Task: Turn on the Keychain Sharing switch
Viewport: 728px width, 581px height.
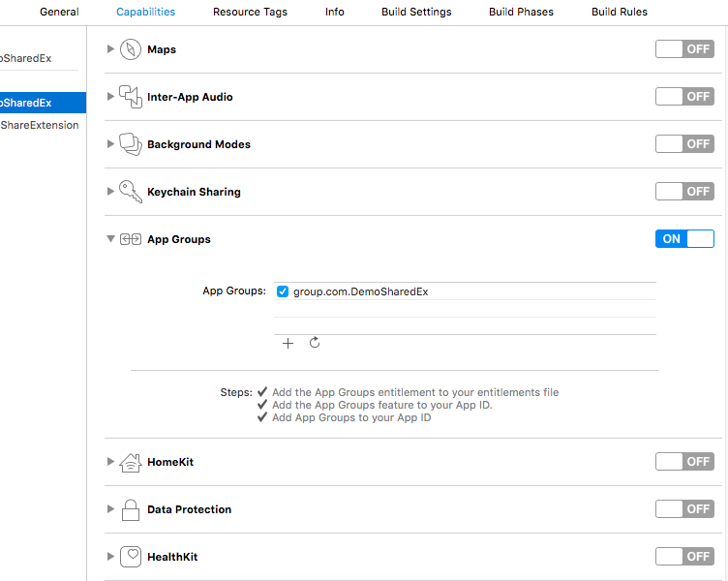Action: point(684,192)
